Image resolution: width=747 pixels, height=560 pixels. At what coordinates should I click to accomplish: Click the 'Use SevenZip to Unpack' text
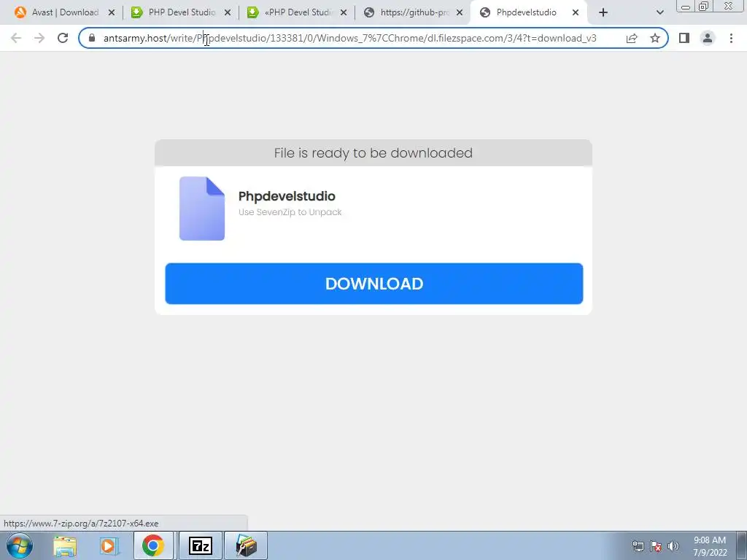(x=290, y=212)
